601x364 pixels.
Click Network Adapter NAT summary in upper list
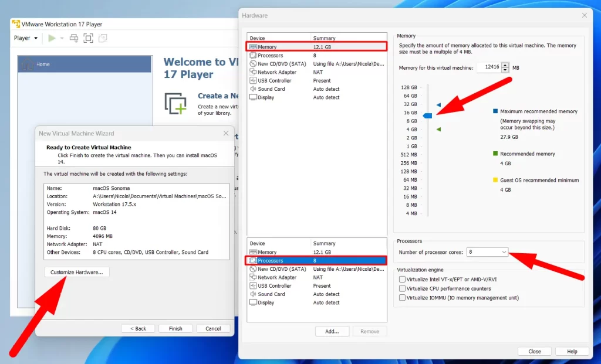[x=318, y=72]
